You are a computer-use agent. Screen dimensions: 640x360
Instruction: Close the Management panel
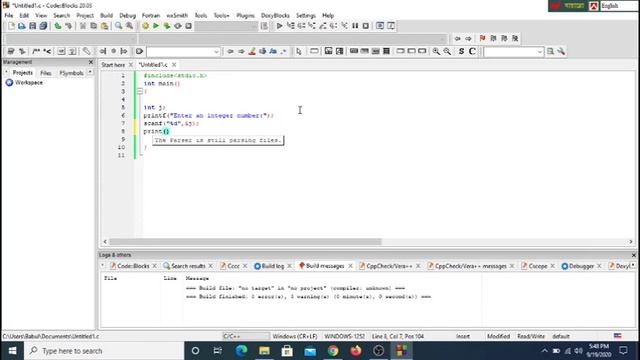pos(91,62)
